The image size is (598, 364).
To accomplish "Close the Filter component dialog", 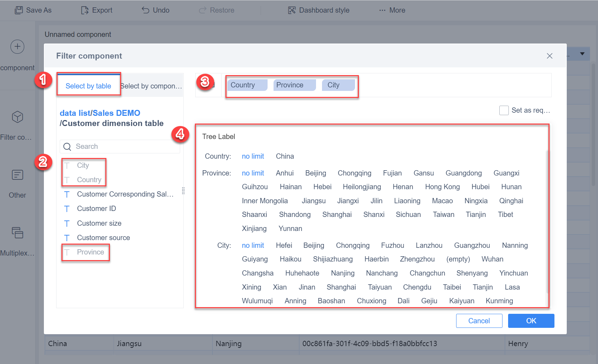I will [550, 56].
